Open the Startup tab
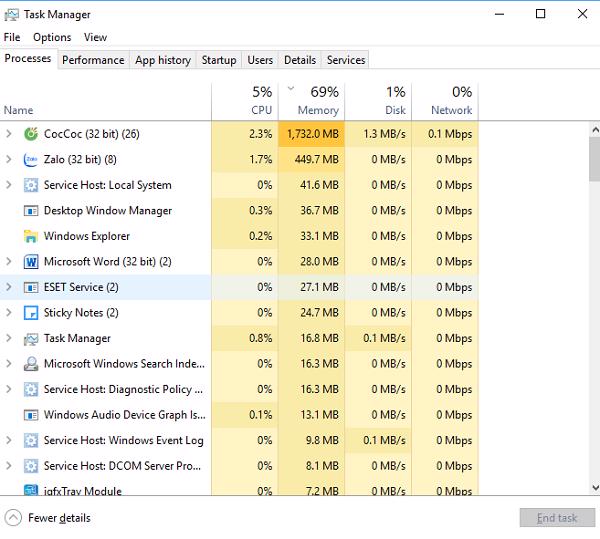 click(x=218, y=60)
